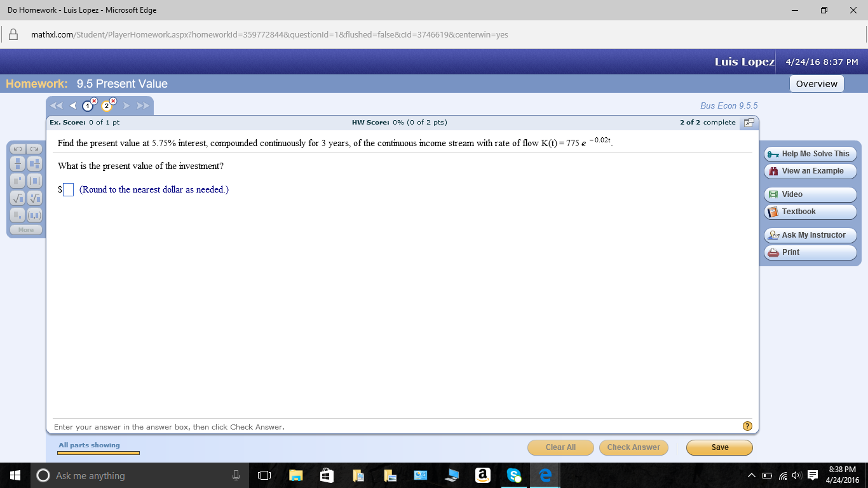Click 'Round to the nearest dollar' hint
Image resolution: width=868 pixels, height=488 pixels.
(154, 189)
